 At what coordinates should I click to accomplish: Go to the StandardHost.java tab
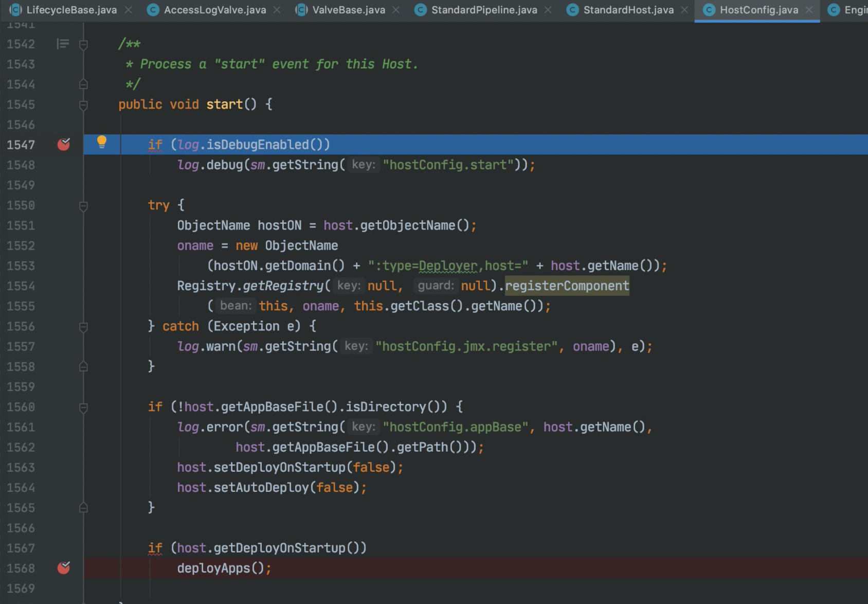coord(628,10)
